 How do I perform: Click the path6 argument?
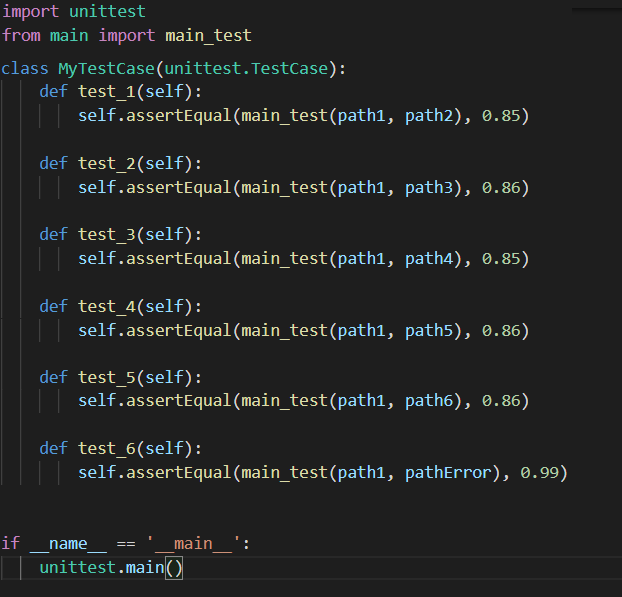tap(429, 401)
